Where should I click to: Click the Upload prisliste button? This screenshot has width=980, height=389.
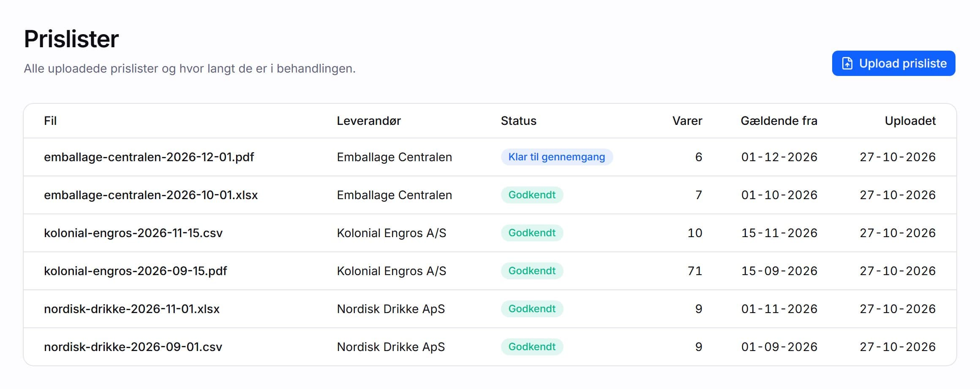coord(893,63)
